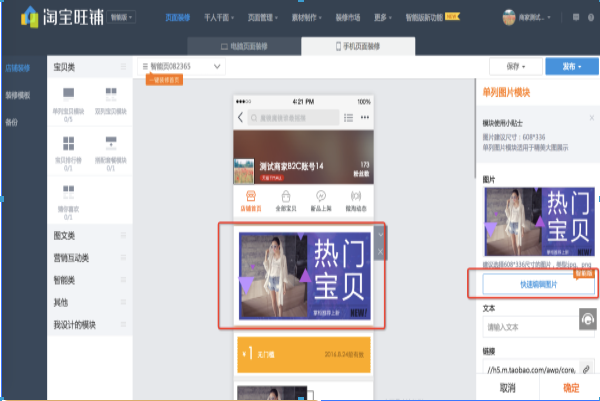Delete module using the X handle

(380, 251)
